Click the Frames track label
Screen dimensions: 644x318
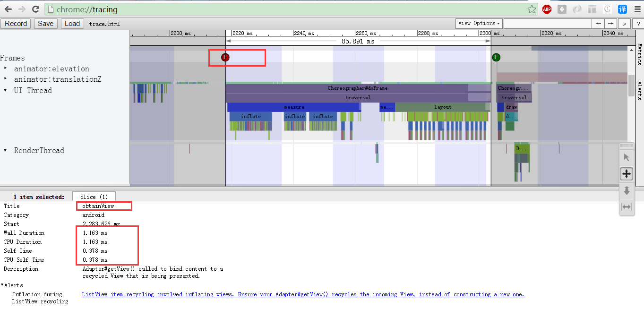click(x=12, y=58)
